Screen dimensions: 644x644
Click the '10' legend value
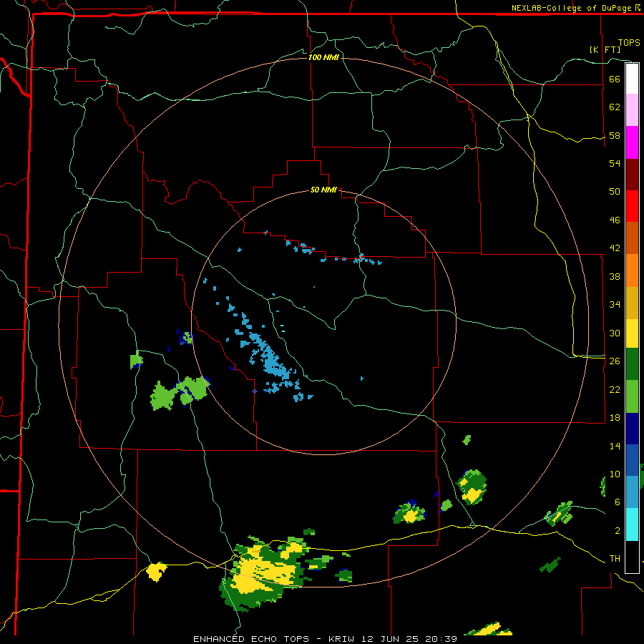(615, 474)
